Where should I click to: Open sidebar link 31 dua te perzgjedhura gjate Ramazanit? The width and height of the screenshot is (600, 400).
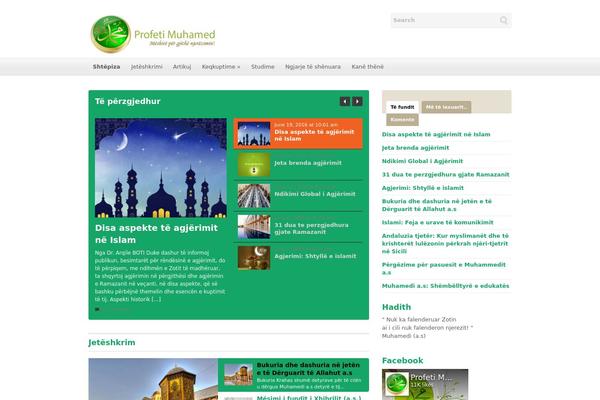445,175
